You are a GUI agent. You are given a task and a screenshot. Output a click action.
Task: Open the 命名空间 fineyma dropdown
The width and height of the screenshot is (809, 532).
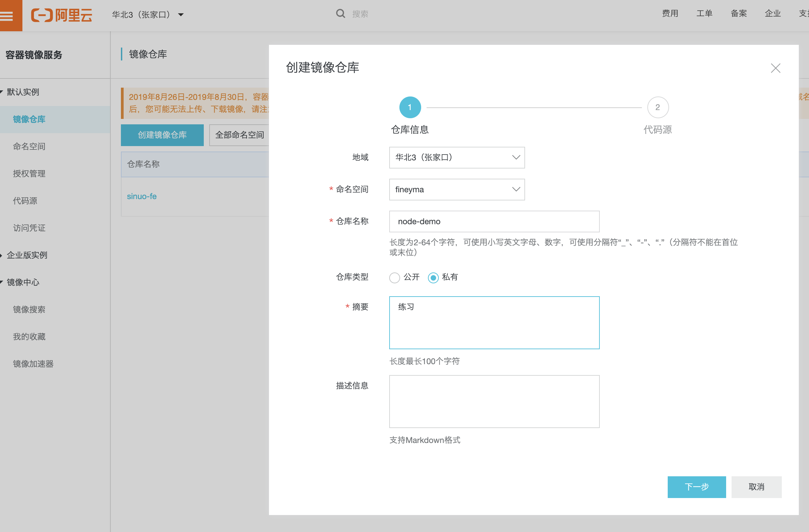point(456,189)
